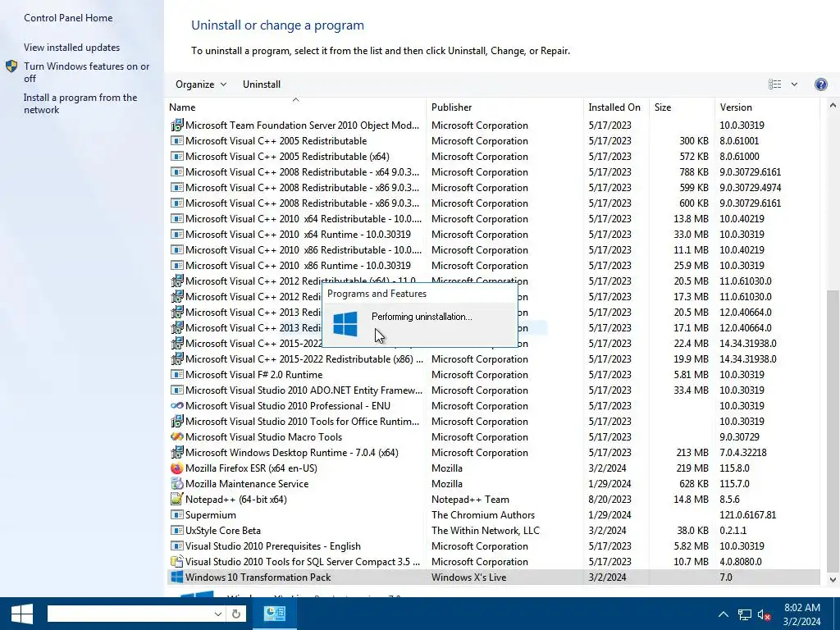Click the UxStyle Core Beta icon
The height and width of the screenshot is (630, 840).
pyautogui.click(x=177, y=531)
